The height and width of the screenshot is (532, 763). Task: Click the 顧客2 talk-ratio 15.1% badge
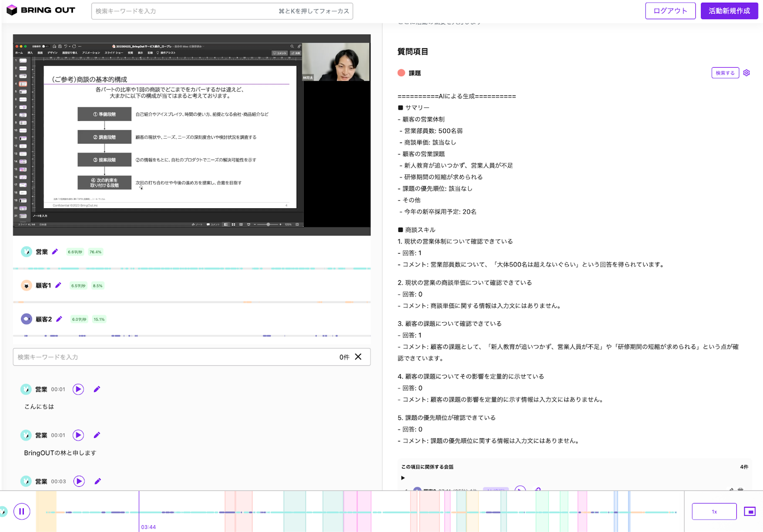[99, 319]
